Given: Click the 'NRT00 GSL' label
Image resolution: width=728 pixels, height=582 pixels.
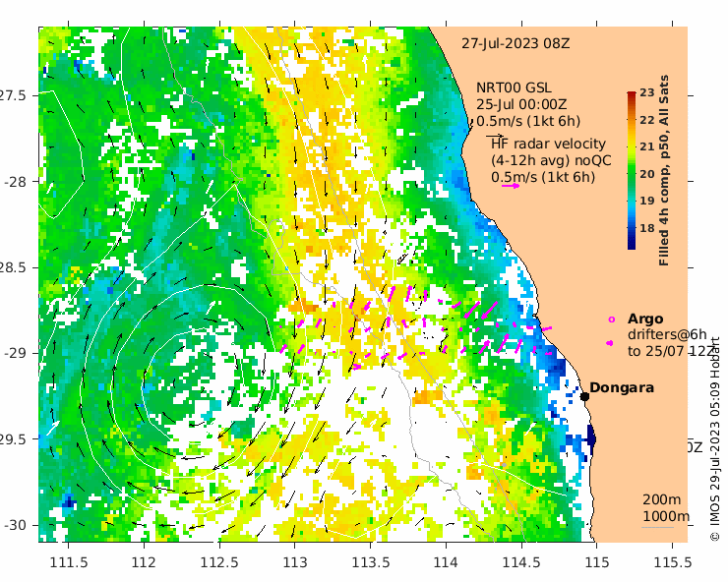Looking at the screenshot, I should click(514, 87).
